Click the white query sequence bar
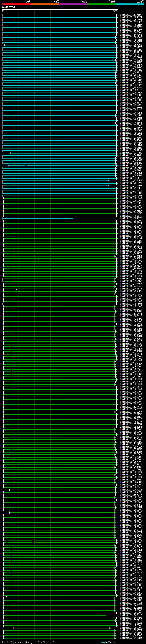The width and height of the screenshot is (146, 644). pyautogui.click(x=60, y=10)
